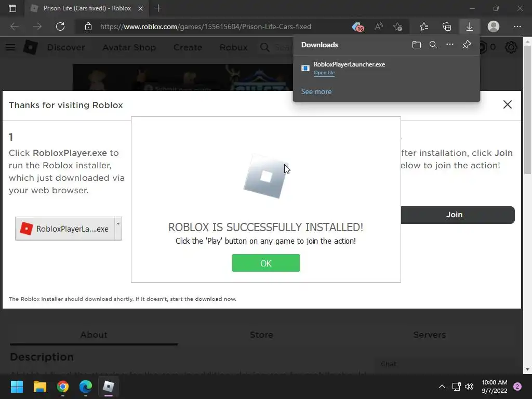Click the Roblox installer taskbar icon

click(x=109, y=387)
